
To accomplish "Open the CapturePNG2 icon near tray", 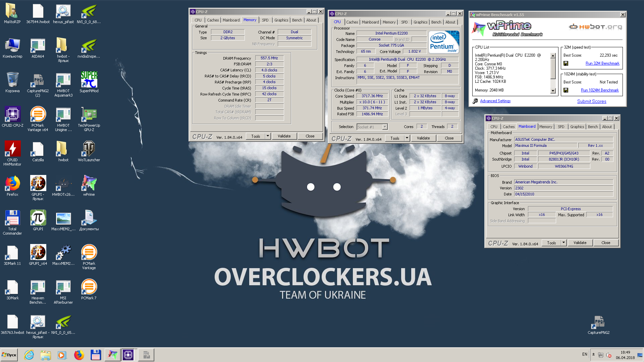I will (599, 324).
